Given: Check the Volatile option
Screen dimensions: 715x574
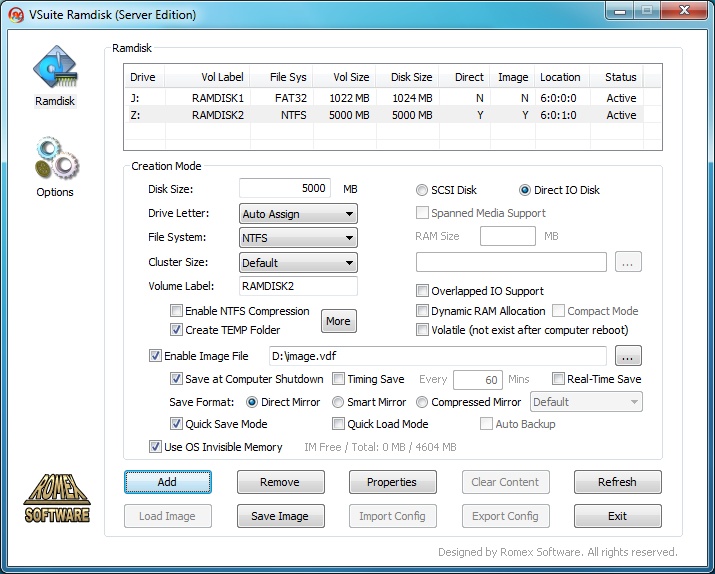Looking at the screenshot, I should coord(422,330).
